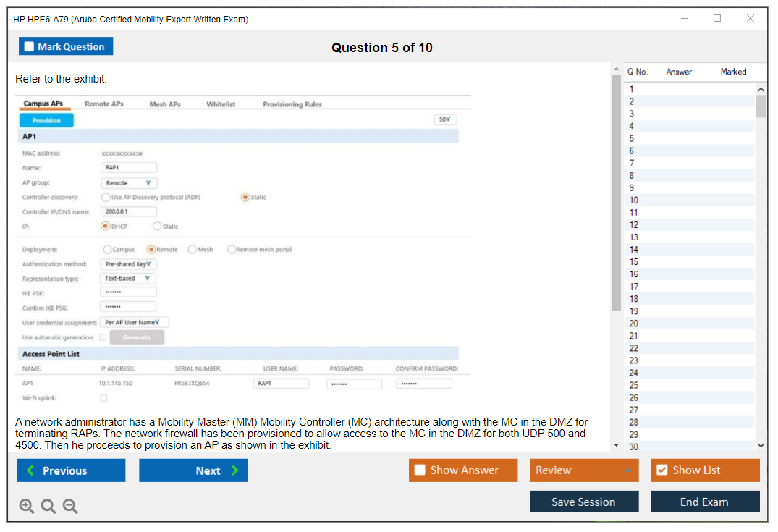The width and height of the screenshot is (778, 532).
Task: Uncheck the Show List option
Action: point(661,470)
